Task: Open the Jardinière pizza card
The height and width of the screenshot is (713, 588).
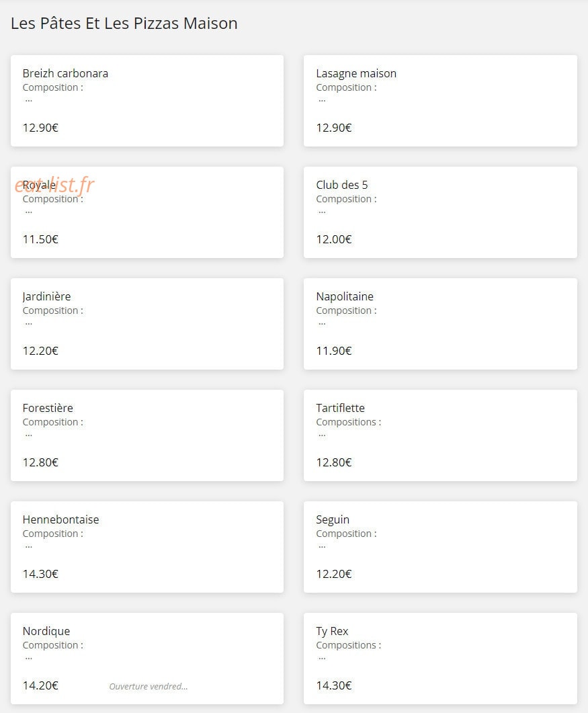Action: tap(147, 324)
